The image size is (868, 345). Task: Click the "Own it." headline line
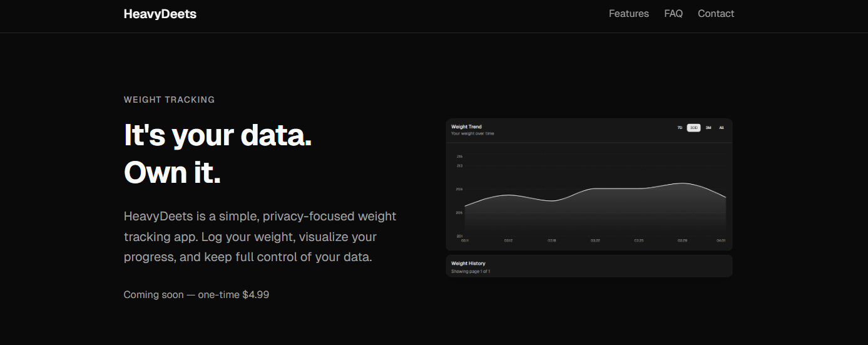pyautogui.click(x=172, y=172)
